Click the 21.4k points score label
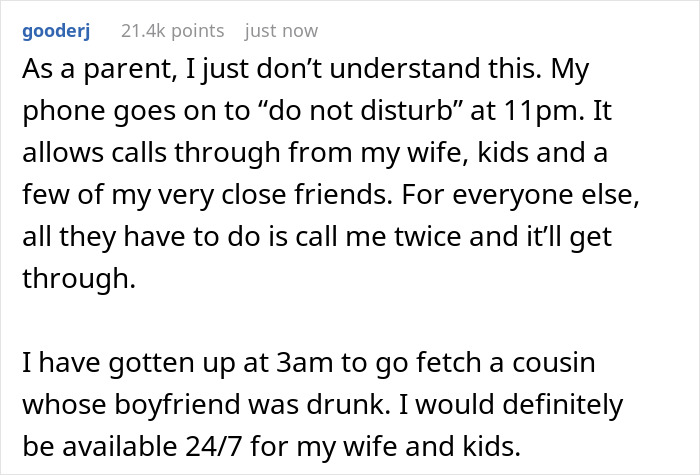Screen dimensions: 700x475 pyautogui.click(x=172, y=31)
